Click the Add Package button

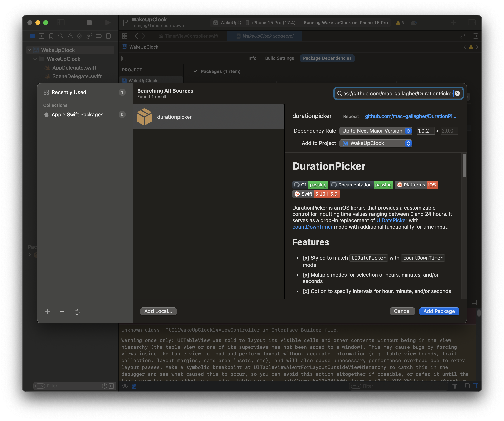pyautogui.click(x=439, y=311)
